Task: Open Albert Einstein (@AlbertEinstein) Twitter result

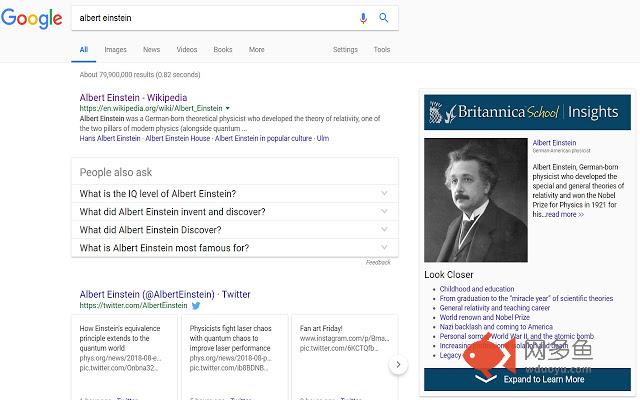Action: 165,294
